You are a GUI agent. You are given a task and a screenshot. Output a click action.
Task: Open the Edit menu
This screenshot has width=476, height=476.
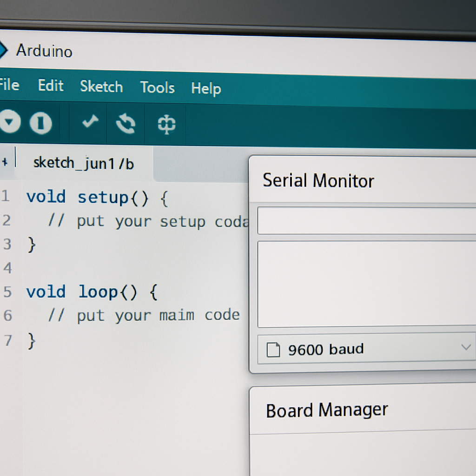(50, 86)
